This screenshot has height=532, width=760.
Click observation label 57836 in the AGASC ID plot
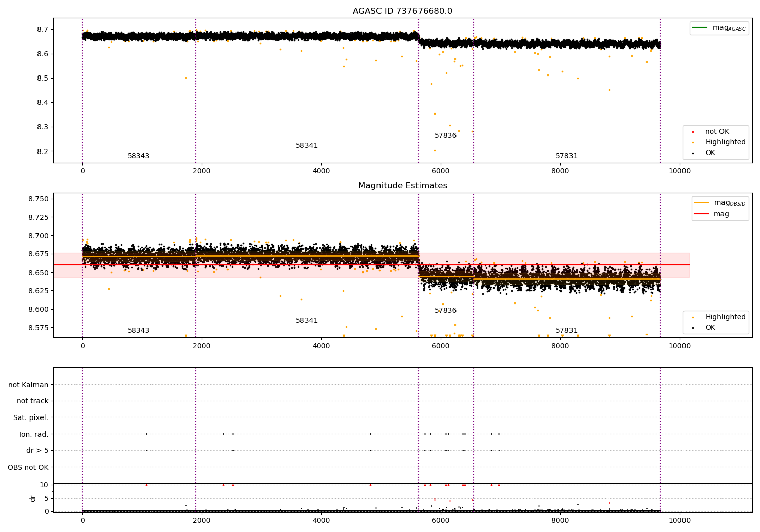[x=445, y=136]
